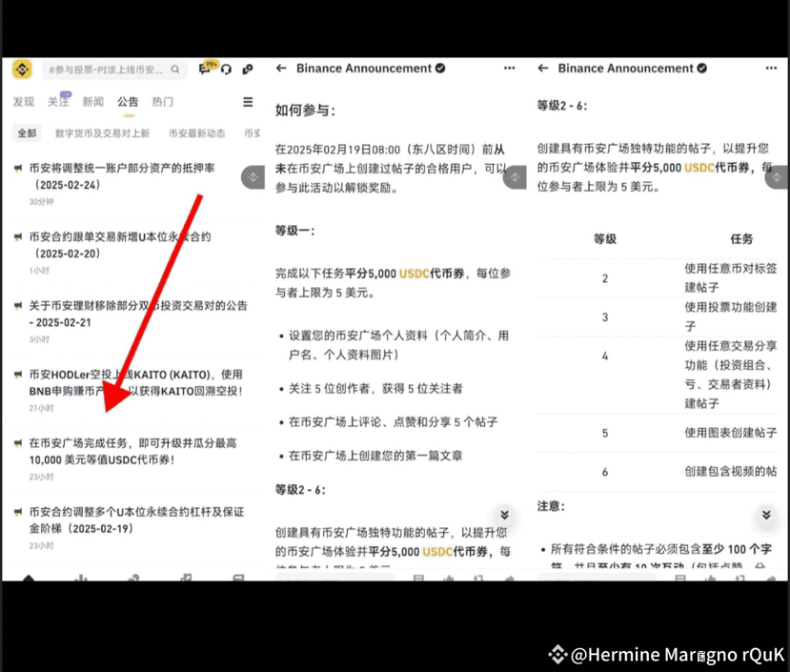790x672 pixels.
Task: Open the 币安广场完成任务 USDC voucher announcement
Action: tap(132, 451)
